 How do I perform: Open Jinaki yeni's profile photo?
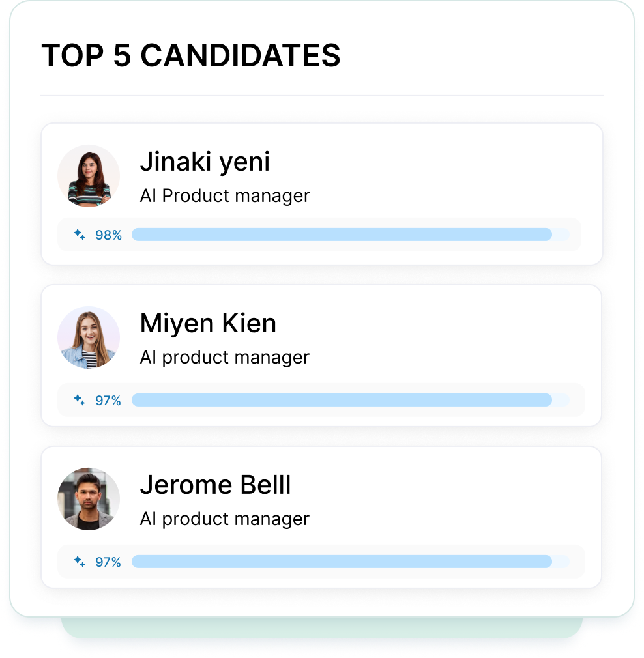click(89, 176)
